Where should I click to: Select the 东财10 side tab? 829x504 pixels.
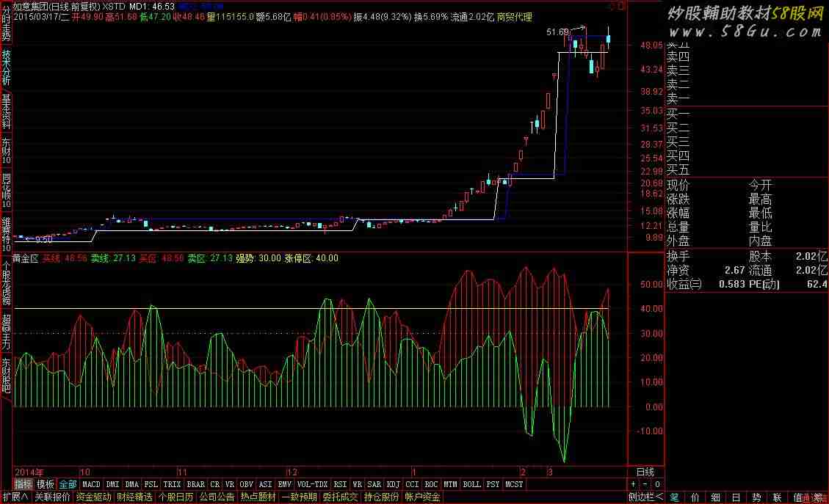coord(6,152)
